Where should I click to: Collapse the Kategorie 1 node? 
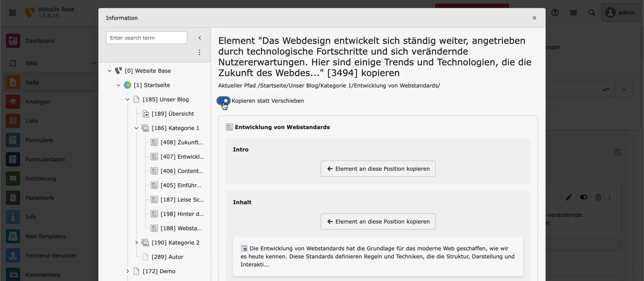click(x=137, y=128)
